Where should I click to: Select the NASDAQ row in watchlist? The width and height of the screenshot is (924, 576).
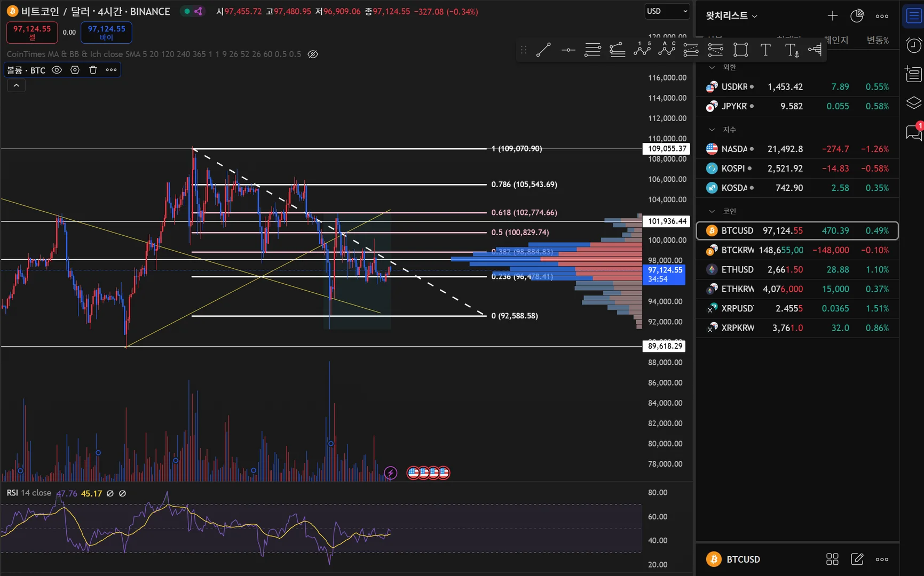click(x=797, y=149)
